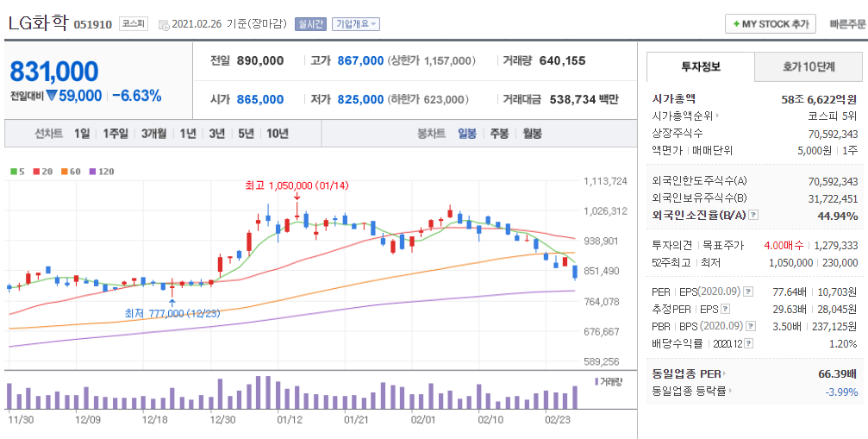
Task: Click the 거래대금 value 538,734 백만
Action: pyautogui.click(x=584, y=100)
